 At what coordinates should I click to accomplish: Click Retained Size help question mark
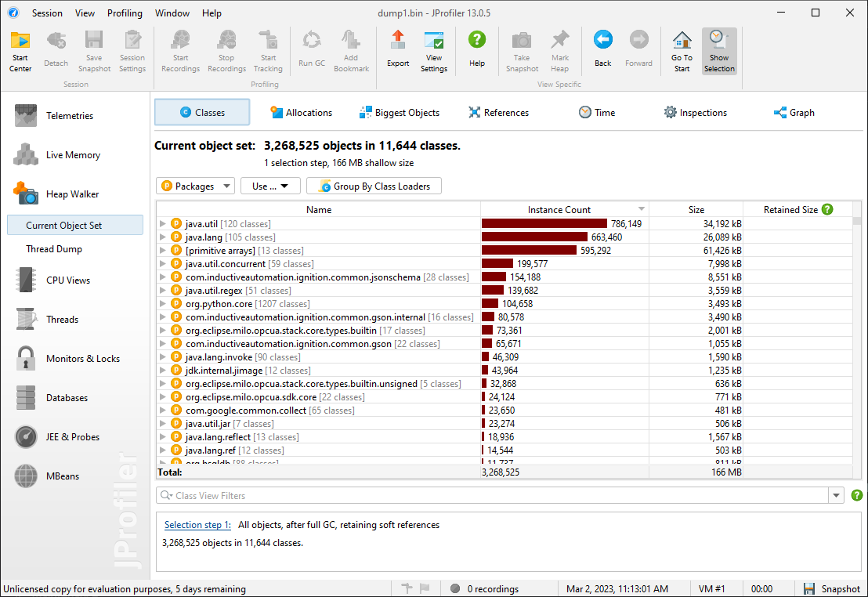coord(827,209)
